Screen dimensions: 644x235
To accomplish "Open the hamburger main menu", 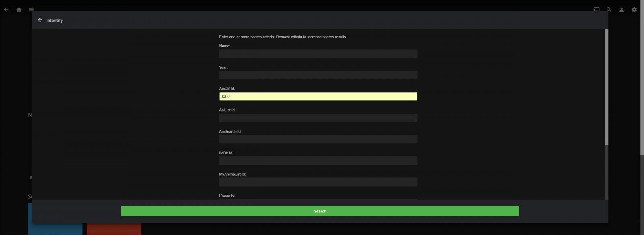I will 31,10.
